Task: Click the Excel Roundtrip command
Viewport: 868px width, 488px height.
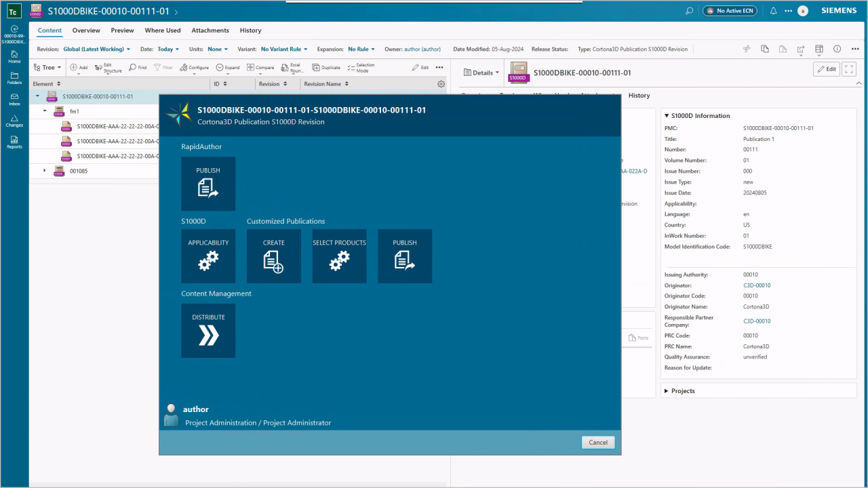Action: pos(292,68)
